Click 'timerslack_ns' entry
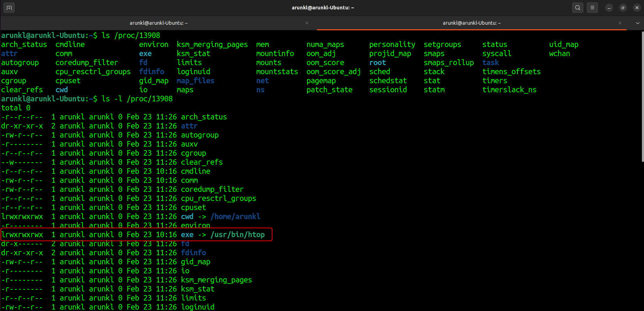644x311 pixels. 509,90
